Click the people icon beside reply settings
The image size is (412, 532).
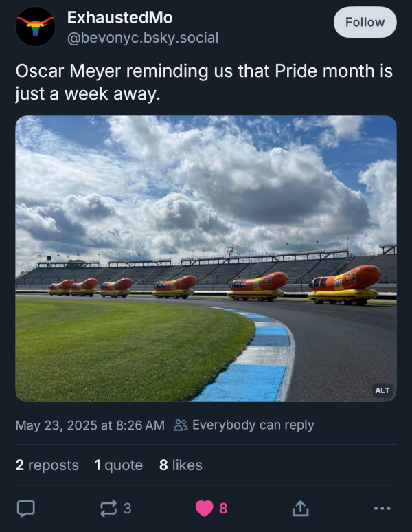click(x=181, y=425)
